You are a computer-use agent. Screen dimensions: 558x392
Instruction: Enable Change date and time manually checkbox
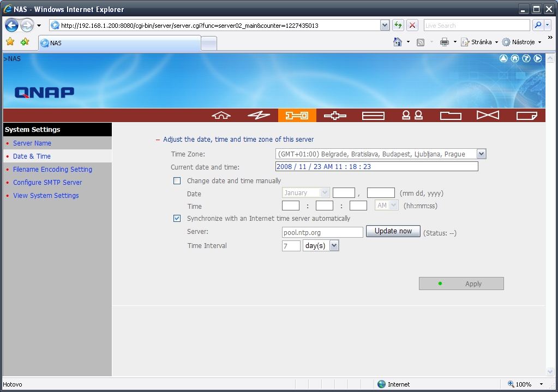coord(177,180)
